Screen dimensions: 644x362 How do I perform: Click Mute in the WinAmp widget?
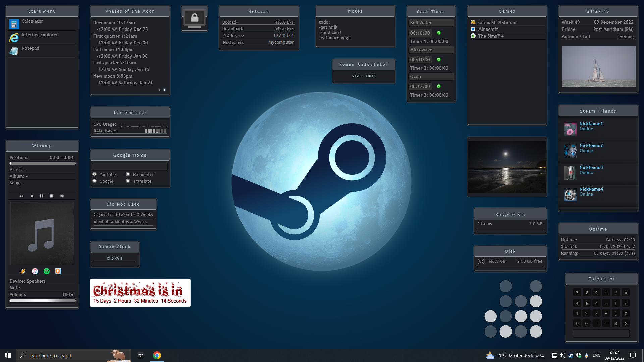pyautogui.click(x=15, y=288)
